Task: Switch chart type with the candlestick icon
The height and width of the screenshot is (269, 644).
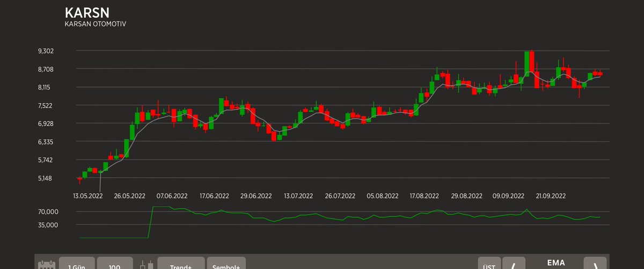Action: 146,265
